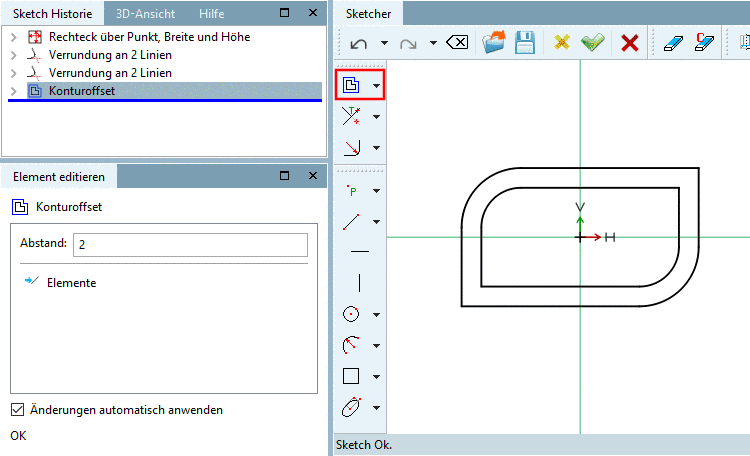Expand the Rechteck über Punkt history entry
Viewport: 750px width, 456px height.
[14, 37]
